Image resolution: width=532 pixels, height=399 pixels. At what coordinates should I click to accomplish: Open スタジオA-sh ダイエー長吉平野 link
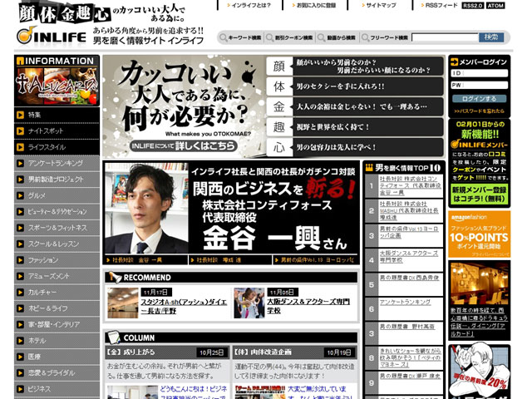coord(184,306)
